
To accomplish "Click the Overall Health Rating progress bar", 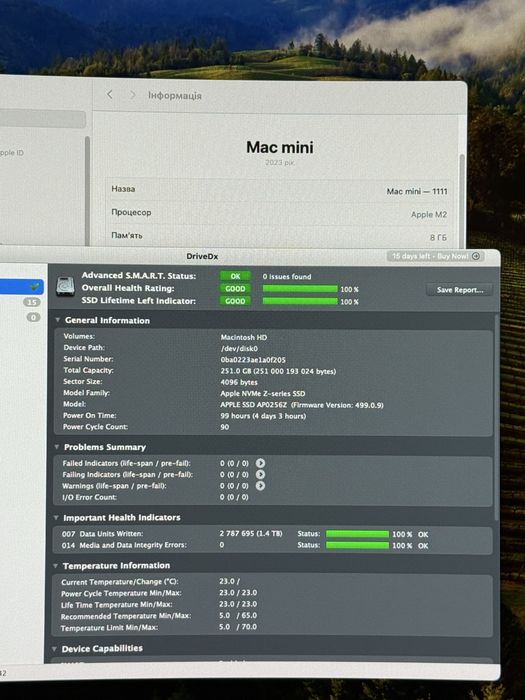I will (x=300, y=289).
